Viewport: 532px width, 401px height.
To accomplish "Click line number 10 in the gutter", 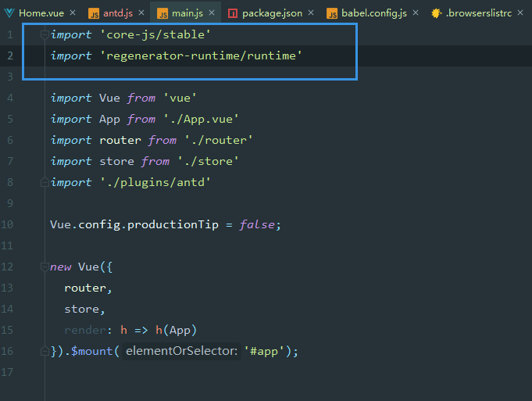I will (x=7, y=224).
